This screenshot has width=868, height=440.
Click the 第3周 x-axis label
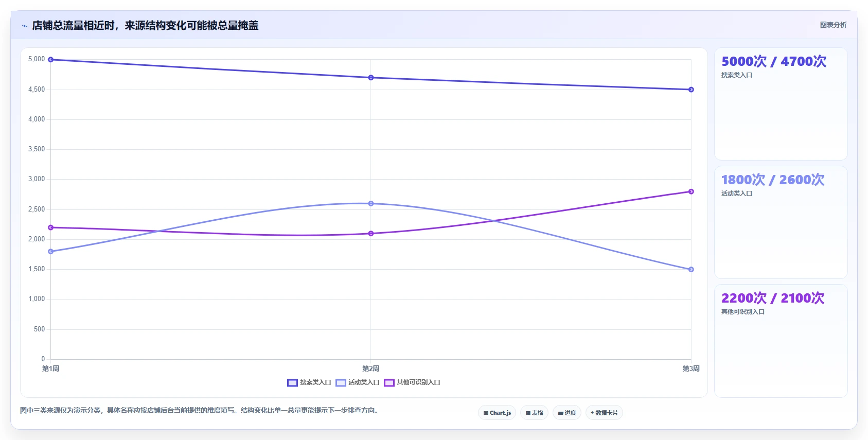tap(691, 368)
